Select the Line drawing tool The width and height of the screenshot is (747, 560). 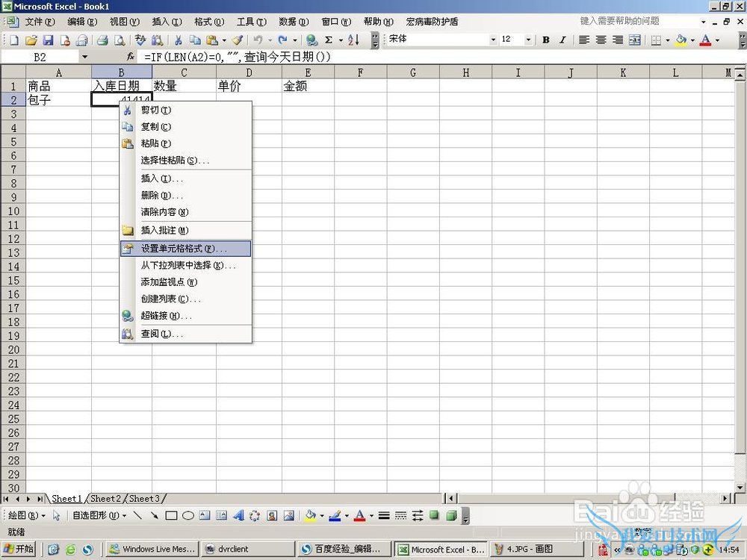(137, 515)
